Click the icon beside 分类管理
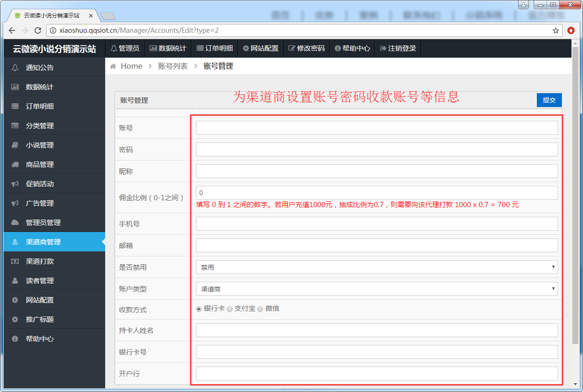The image size is (583, 392). (15, 125)
